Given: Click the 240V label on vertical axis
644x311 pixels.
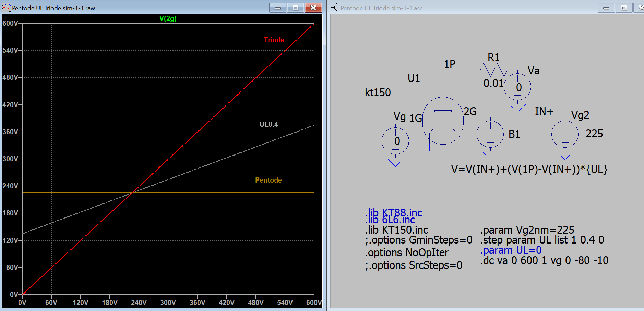Looking at the screenshot, I should point(10,186).
